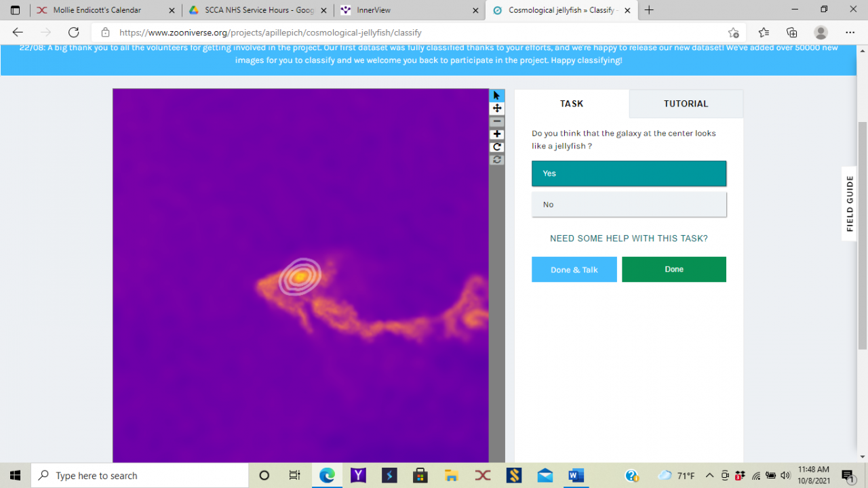View site information lock icon
Screen dimensions: 868x488
(x=105, y=33)
